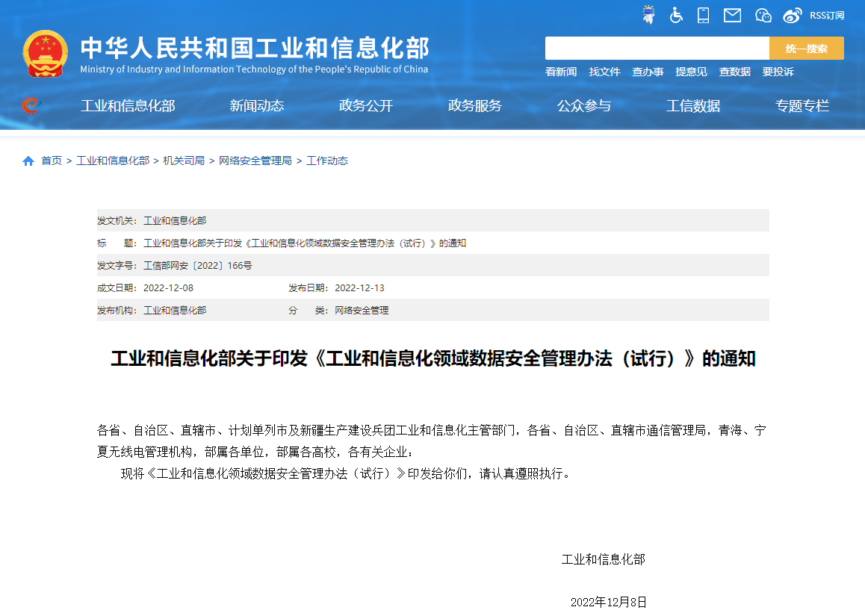Select the 新闻动态 menu item
This screenshot has width=865, height=616.
[257, 105]
